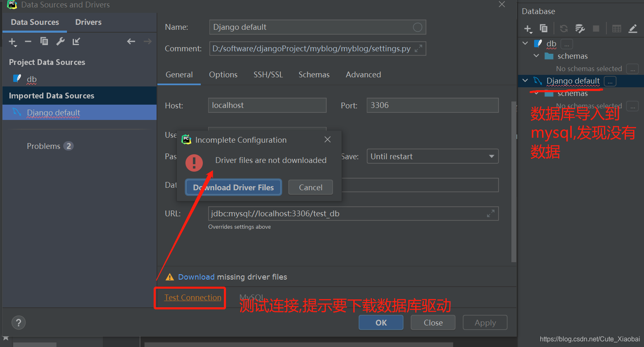
Task: Expand the URL field with the arrows icon
Action: tap(491, 214)
